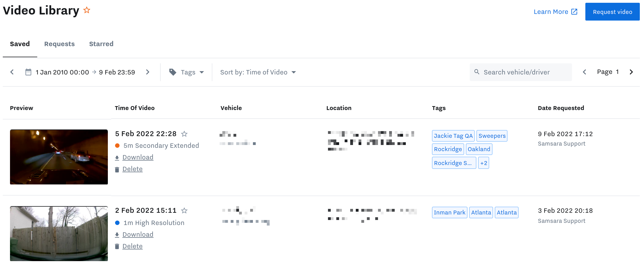Click the tag icon in filters

tap(173, 72)
